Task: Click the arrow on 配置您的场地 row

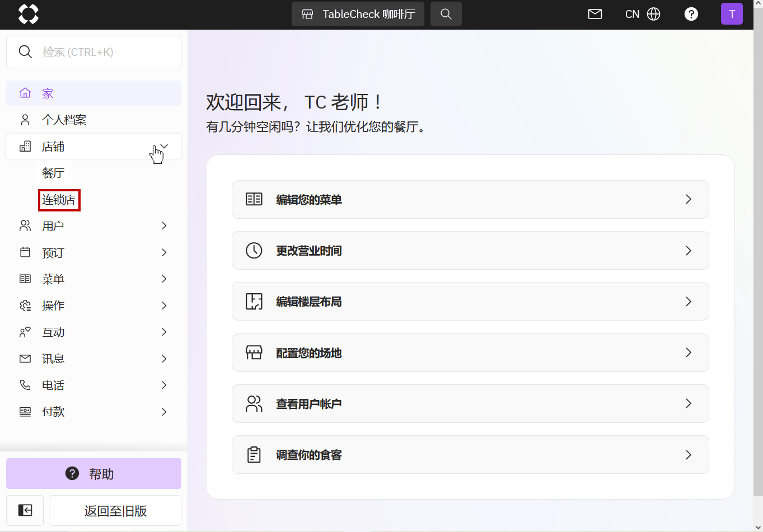Action: [689, 352]
